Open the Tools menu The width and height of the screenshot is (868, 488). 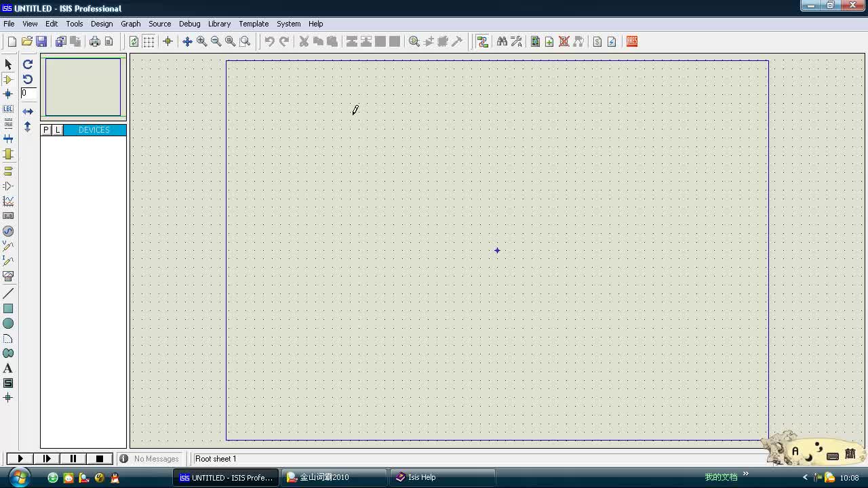click(75, 24)
